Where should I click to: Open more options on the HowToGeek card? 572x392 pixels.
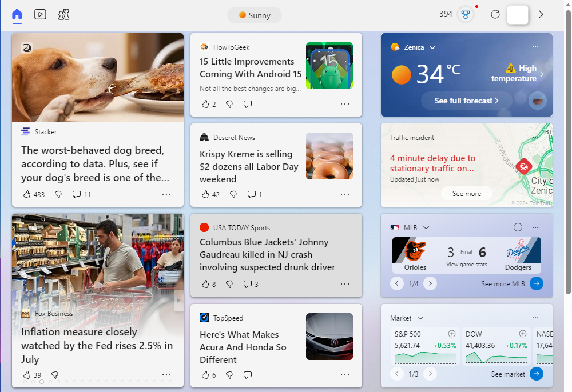pyautogui.click(x=345, y=104)
